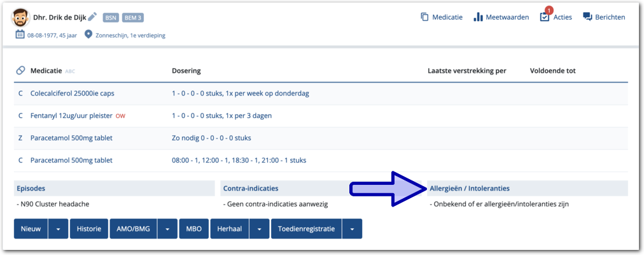Expand the Nieuw dropdown arrow
This screenshot has width=644, height=255.
tap(58, 229)
